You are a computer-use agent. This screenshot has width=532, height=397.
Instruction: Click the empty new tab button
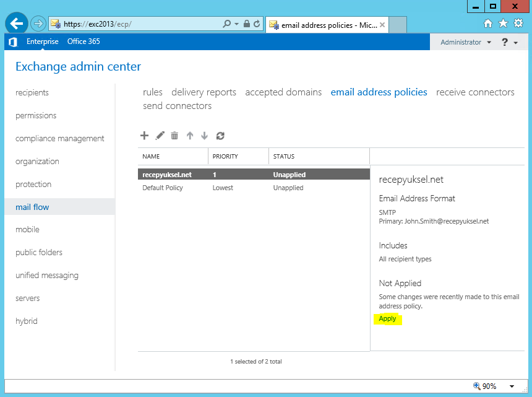coord(398,25)
